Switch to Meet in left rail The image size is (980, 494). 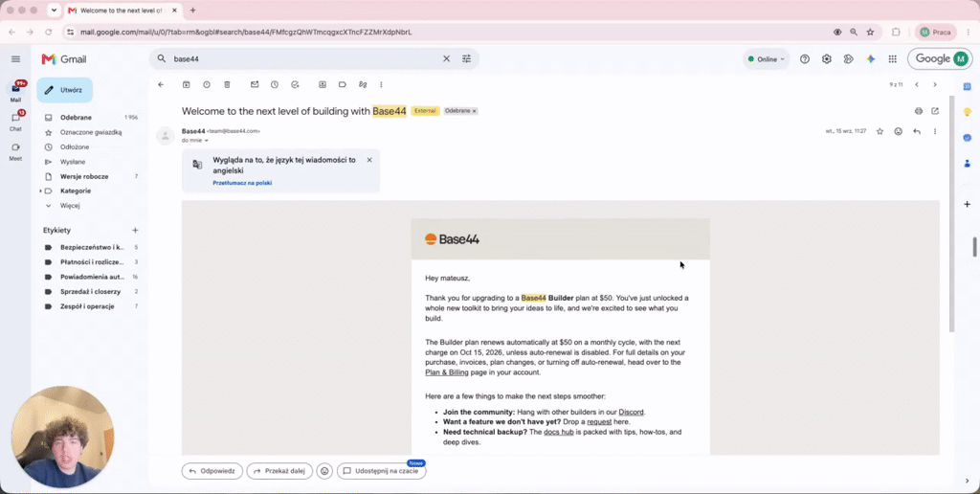15,150
